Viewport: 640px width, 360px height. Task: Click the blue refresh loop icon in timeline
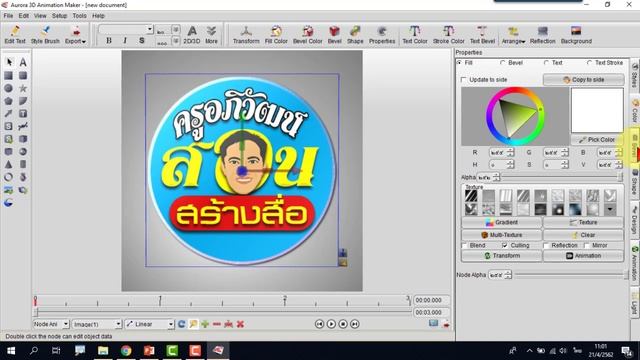(x=182, y=324)
